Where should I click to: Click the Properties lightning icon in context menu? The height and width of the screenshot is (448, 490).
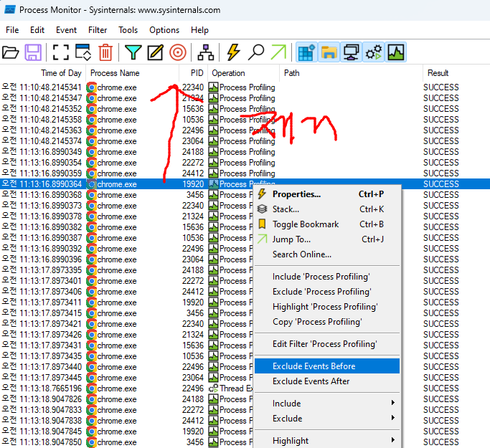262,194
